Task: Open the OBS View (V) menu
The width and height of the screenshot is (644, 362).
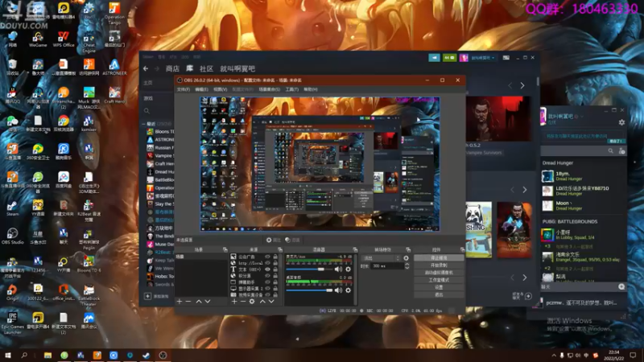Action: [x=220, y=89]
